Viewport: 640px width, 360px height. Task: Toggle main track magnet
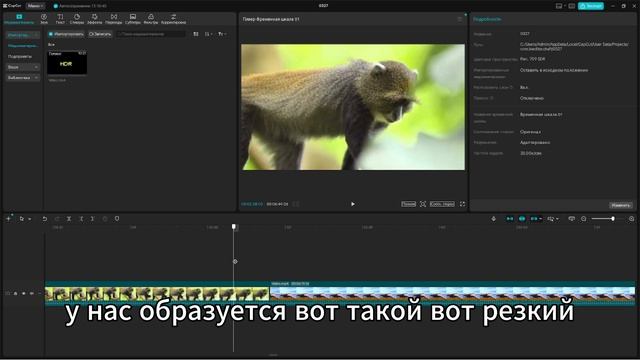(x=510, y=219)
